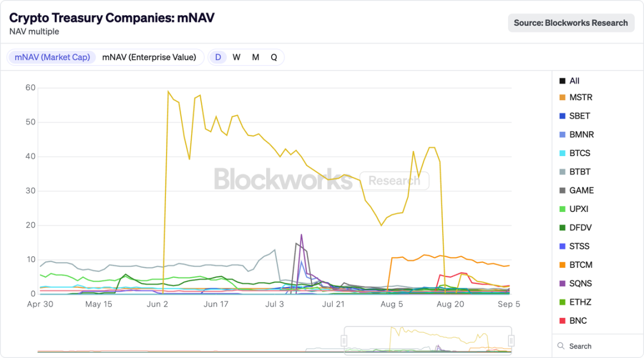Select the All legend entry

(574, 81)
